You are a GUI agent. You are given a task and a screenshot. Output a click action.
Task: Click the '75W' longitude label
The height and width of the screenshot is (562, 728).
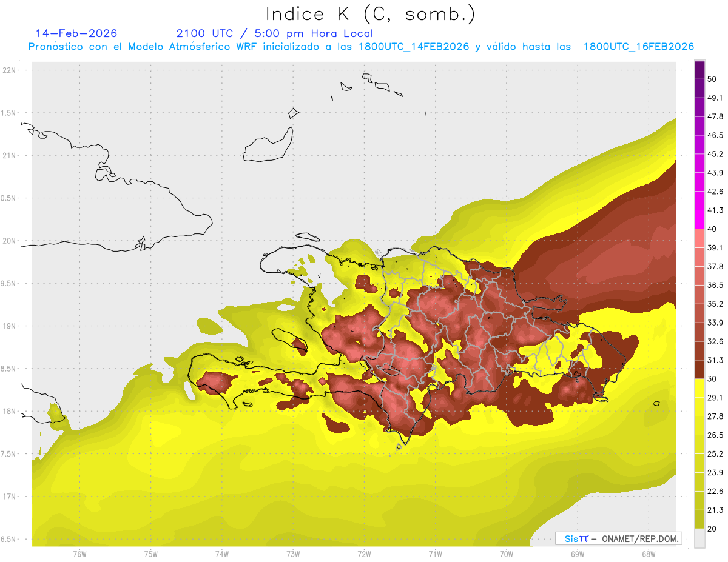[151, 554]
